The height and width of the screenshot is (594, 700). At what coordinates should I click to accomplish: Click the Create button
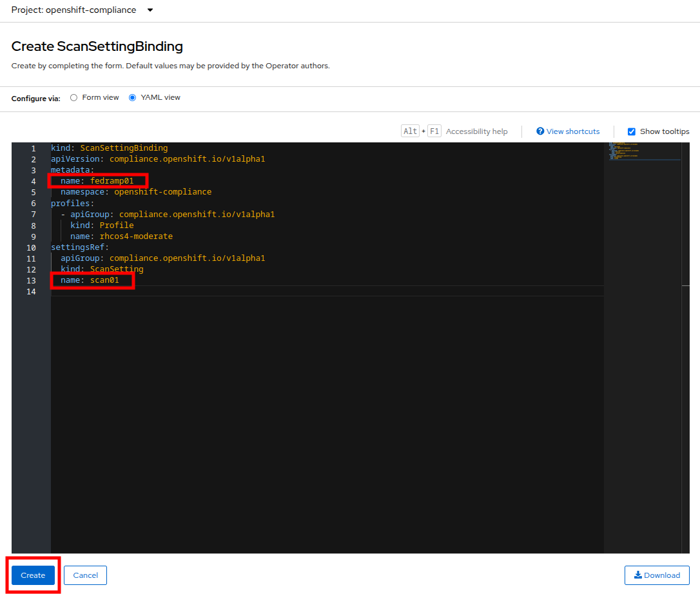(x=33, y=575)
